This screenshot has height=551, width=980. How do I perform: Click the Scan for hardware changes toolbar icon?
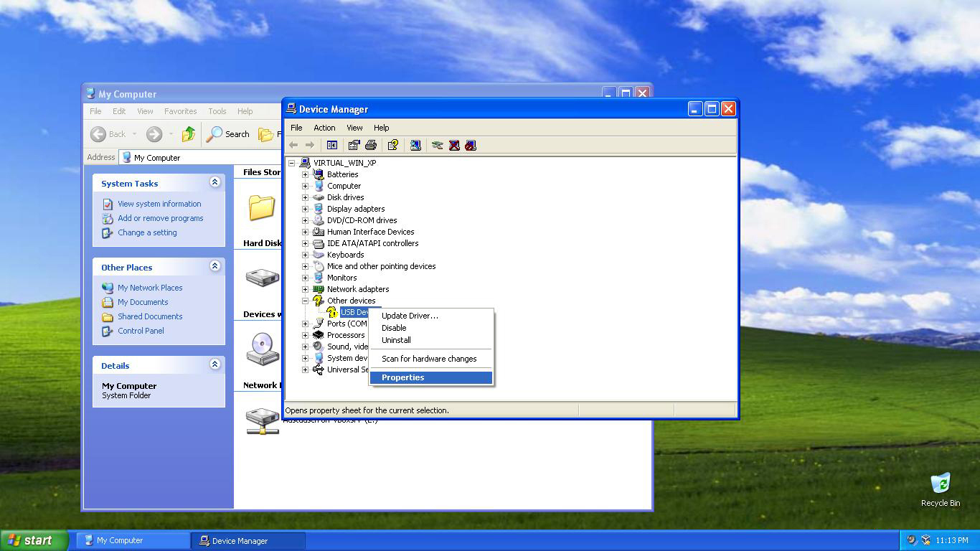coord(415,145)
